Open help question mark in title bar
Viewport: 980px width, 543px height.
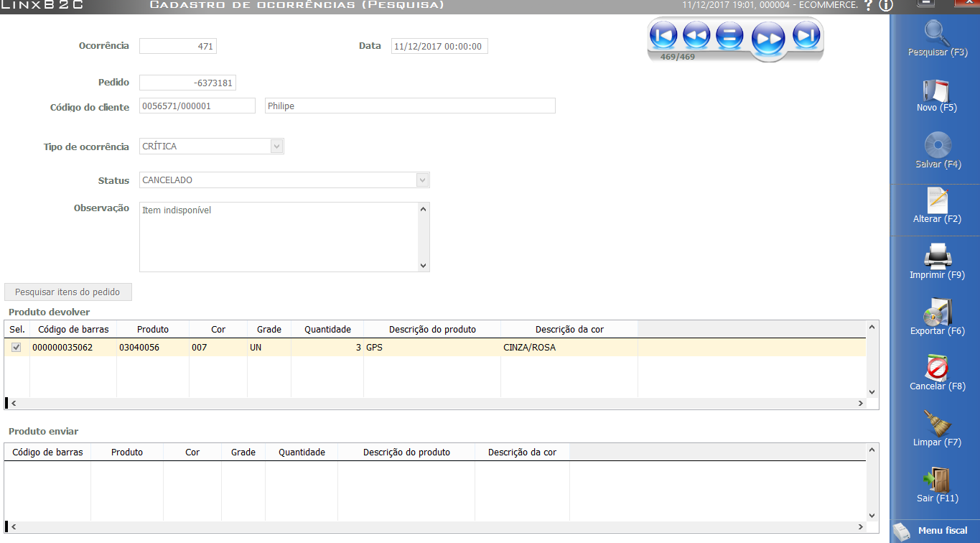(x=869, y=5)
